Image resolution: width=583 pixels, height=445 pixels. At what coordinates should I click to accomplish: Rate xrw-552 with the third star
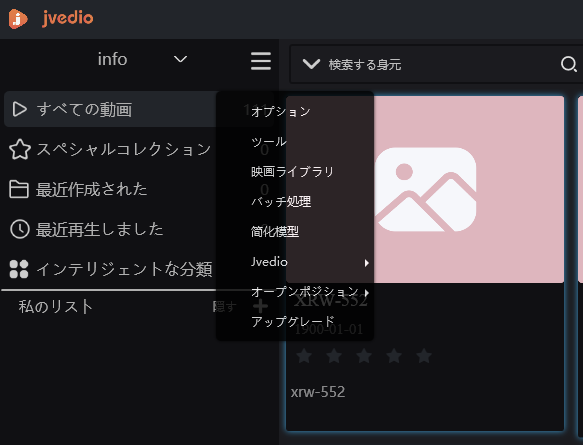pyautogui.click(x=364, y=356)
